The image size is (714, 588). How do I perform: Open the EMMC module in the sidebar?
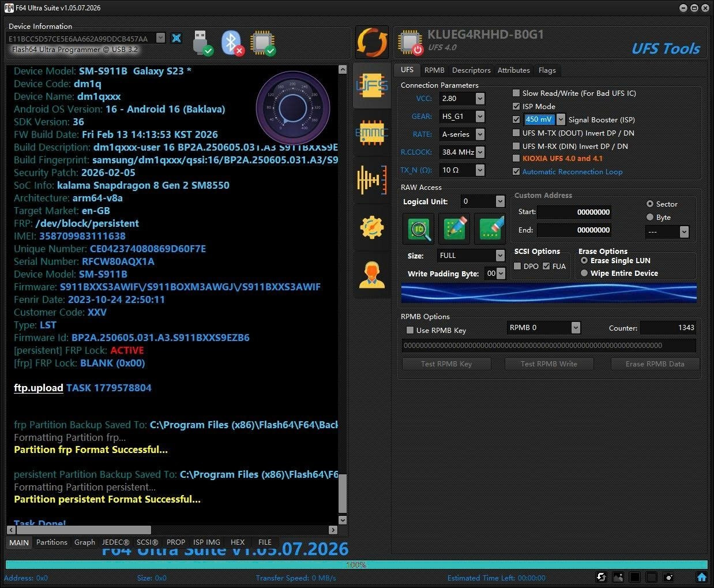372,133
